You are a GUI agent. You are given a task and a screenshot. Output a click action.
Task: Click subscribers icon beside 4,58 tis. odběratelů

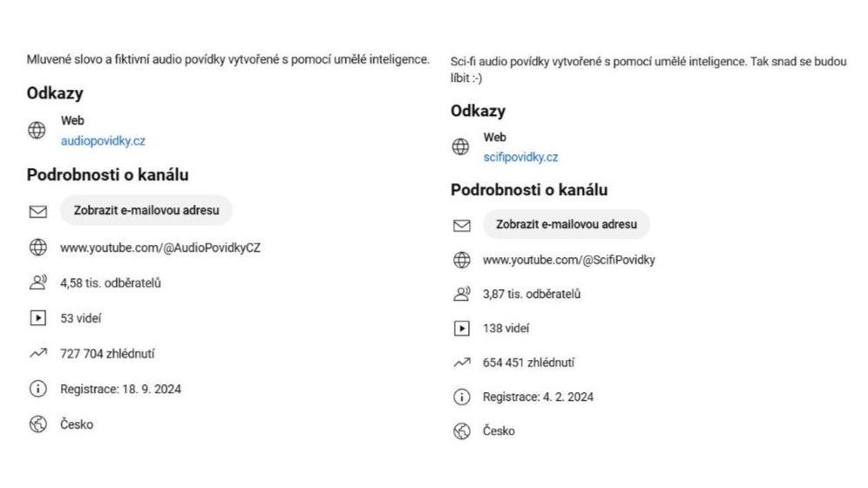pos(37,282)
